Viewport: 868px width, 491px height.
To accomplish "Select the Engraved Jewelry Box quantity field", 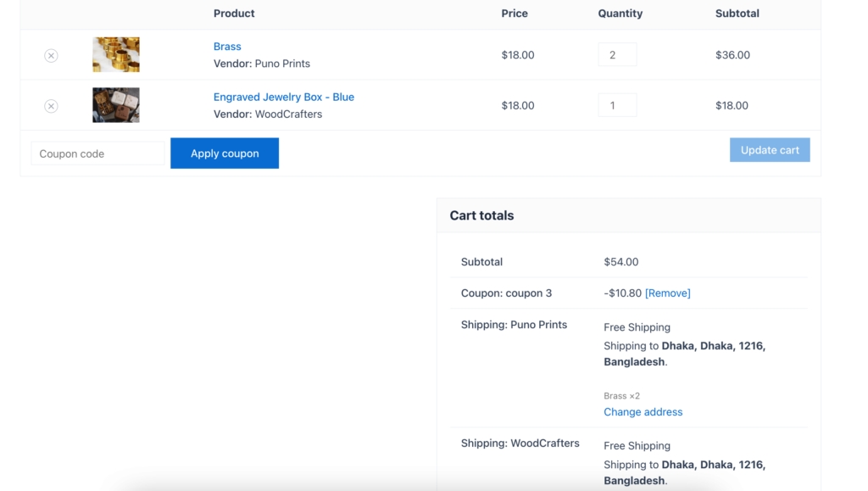I will (x=617, y=104).
